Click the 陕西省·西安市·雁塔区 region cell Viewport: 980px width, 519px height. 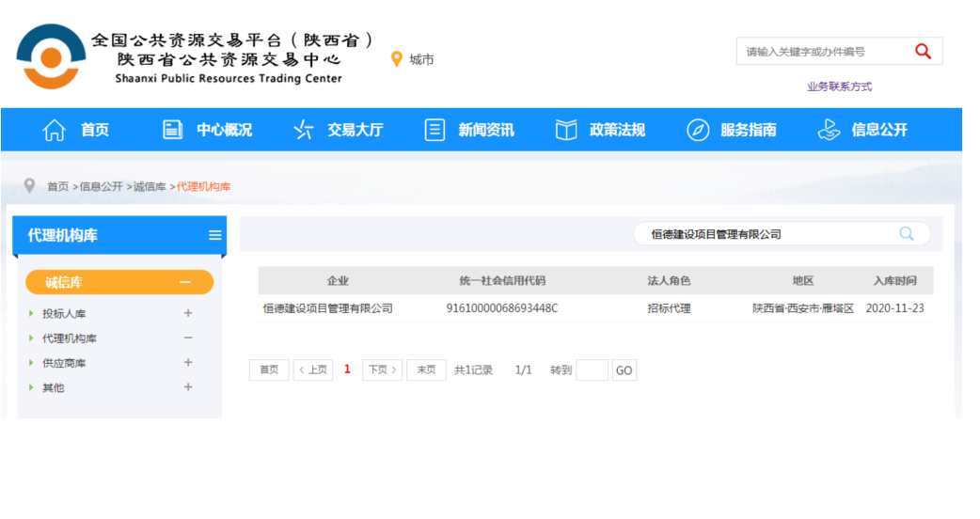[803, 308]
